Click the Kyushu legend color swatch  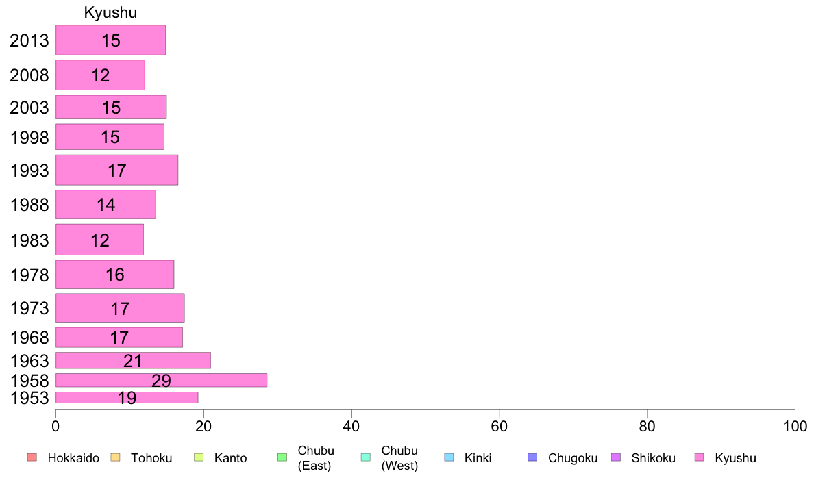[x=699, y=457]
